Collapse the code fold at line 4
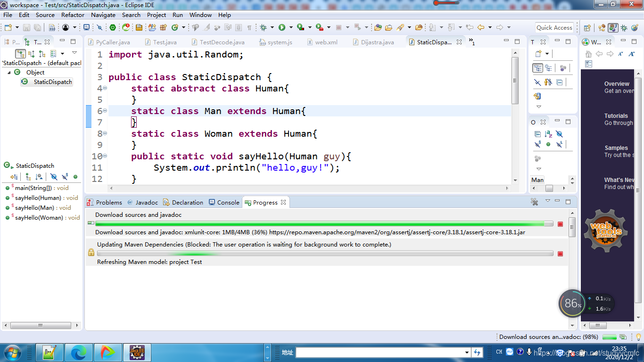The image size is (644, 362). [x=105, y=88]
